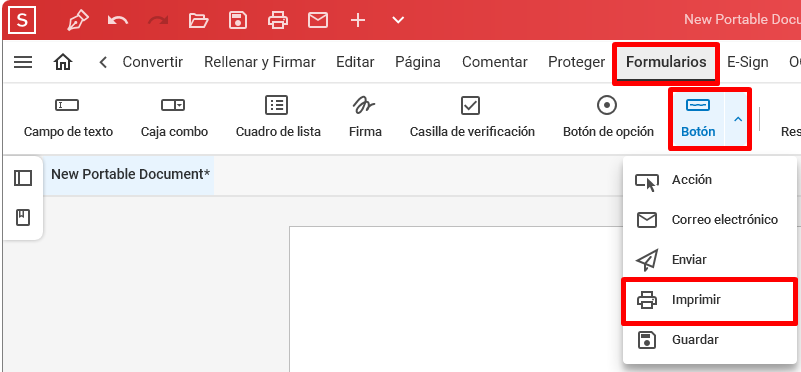This screenshot has width=801, height=372.
Task: Insert a Campo de texto form field
Action: point(68,118)
